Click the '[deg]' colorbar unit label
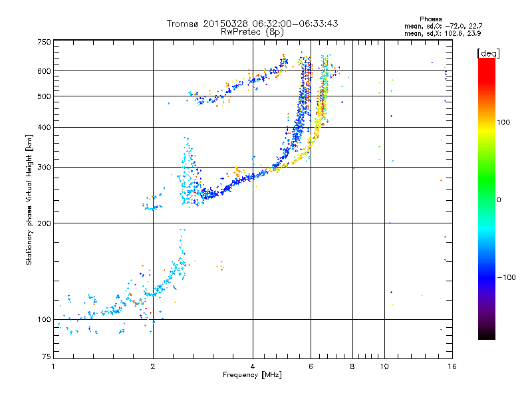Viewport: 532px width, 399px height. pos(488,53)
